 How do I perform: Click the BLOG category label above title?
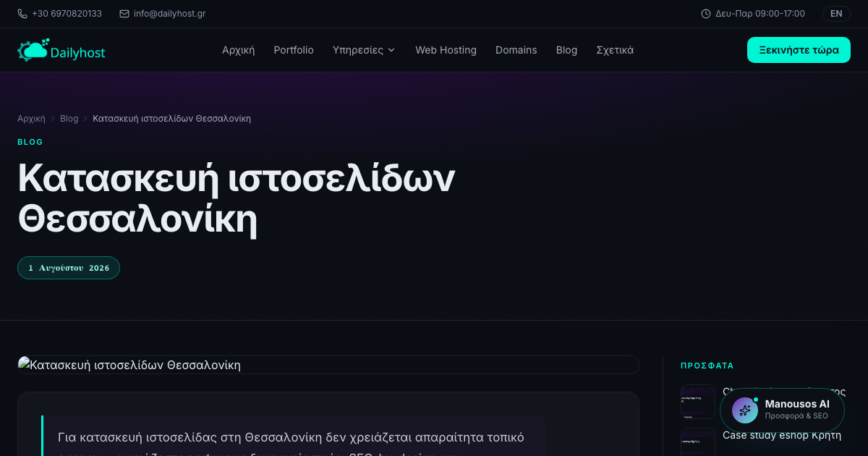pos(30,142)
